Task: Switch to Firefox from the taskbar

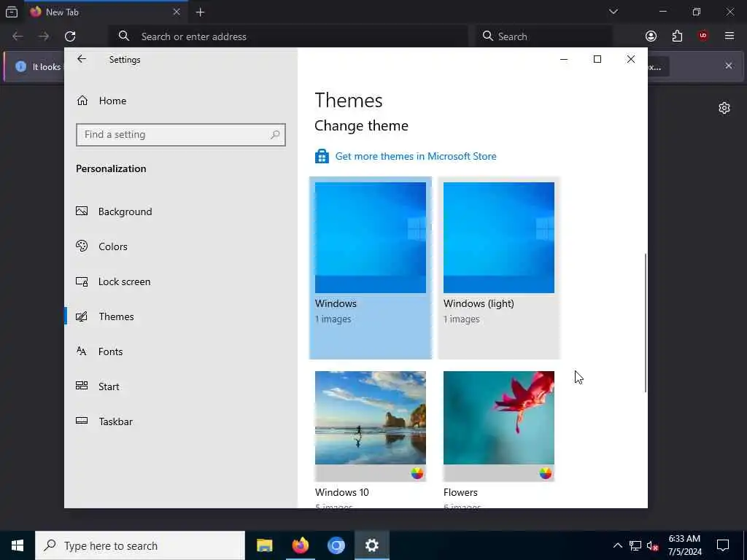Action: pos(300,545)
